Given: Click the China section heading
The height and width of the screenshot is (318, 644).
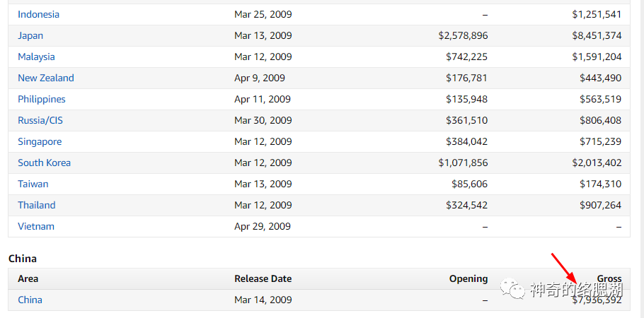Looking at the screenshot, I should click(23, 259).
